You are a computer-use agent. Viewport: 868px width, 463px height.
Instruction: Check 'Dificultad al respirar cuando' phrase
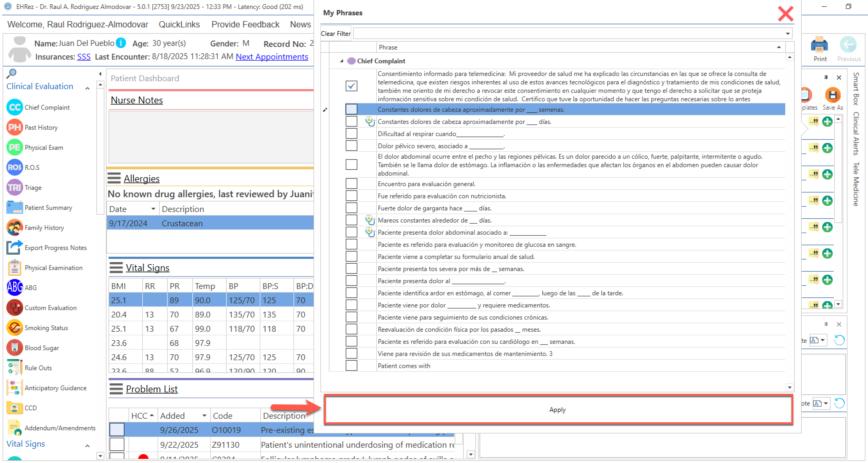[351, 134]
